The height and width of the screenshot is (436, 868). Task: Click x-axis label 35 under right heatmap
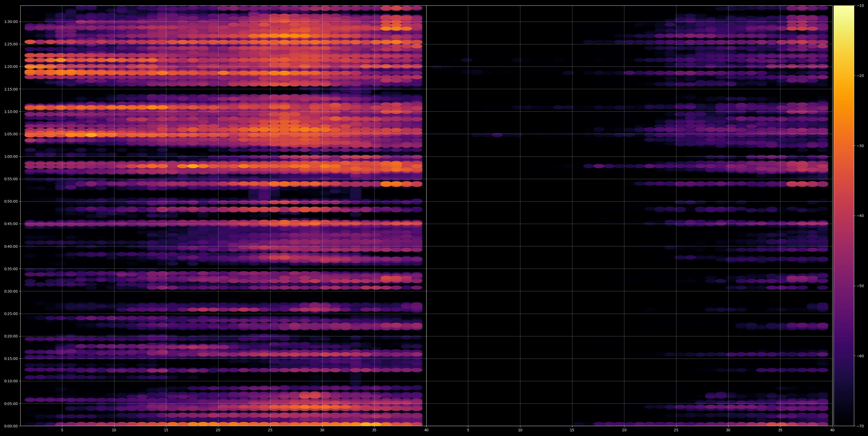pos(780,430)
